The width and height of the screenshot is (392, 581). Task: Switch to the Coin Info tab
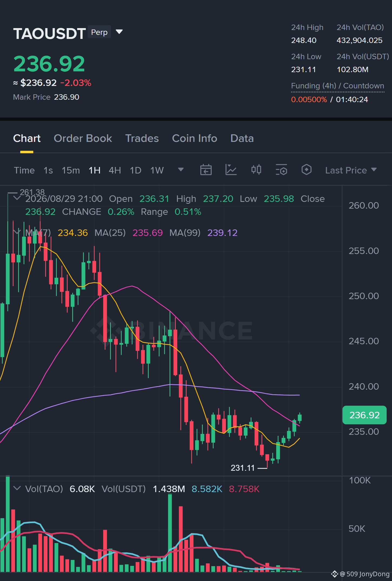(195, 138)
